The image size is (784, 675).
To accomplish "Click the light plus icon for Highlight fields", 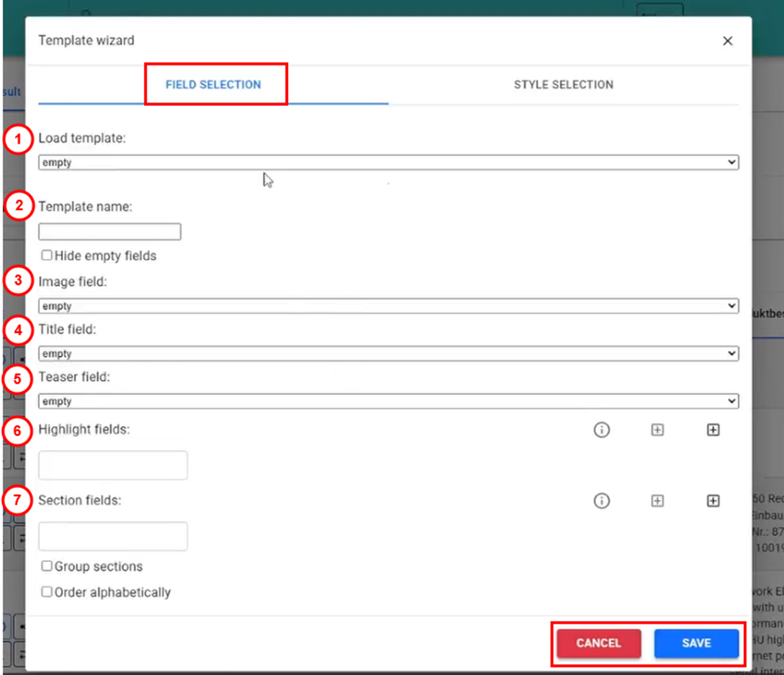I will pos(657,430).
